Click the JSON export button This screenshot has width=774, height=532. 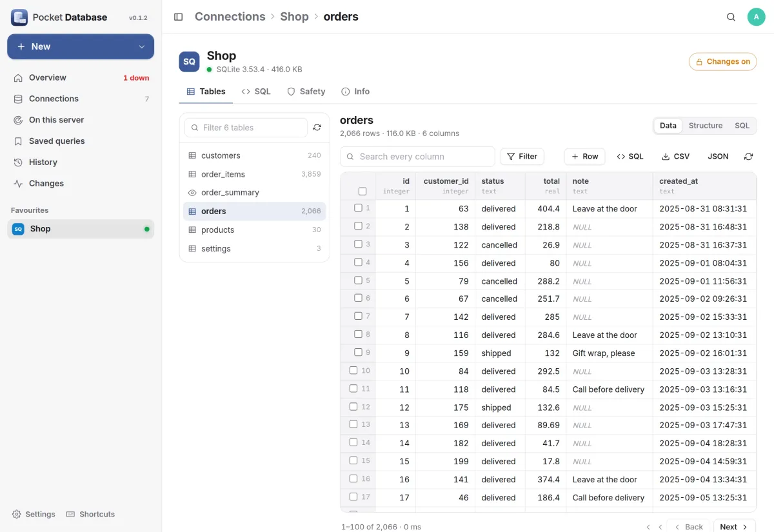(x=718, y=157)
